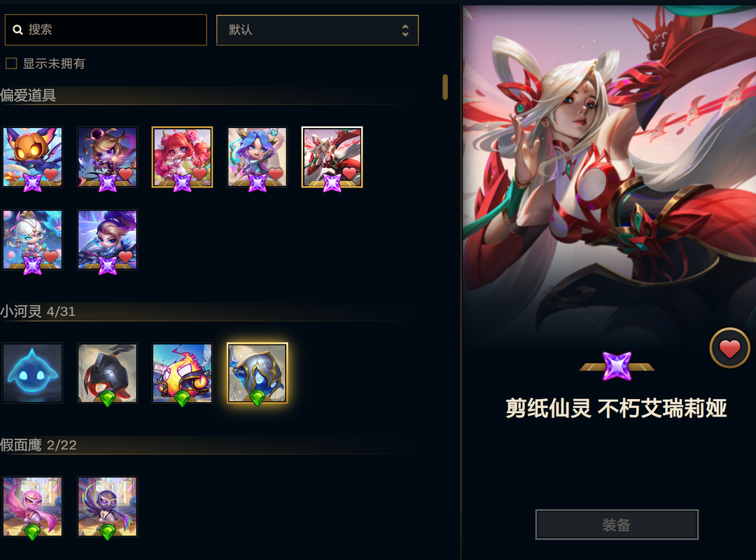This screenshot has height=560, width=756.
Task: Toggle heart on paper-cut Irelia thumbnail
Action: pyautogui.click(x=349, y=173)
